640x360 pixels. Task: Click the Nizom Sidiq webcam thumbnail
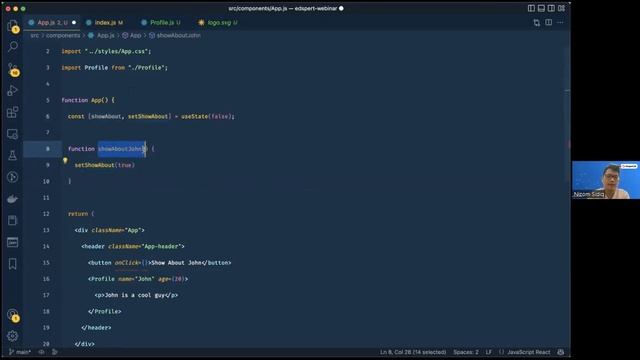(x=606, y=180)
